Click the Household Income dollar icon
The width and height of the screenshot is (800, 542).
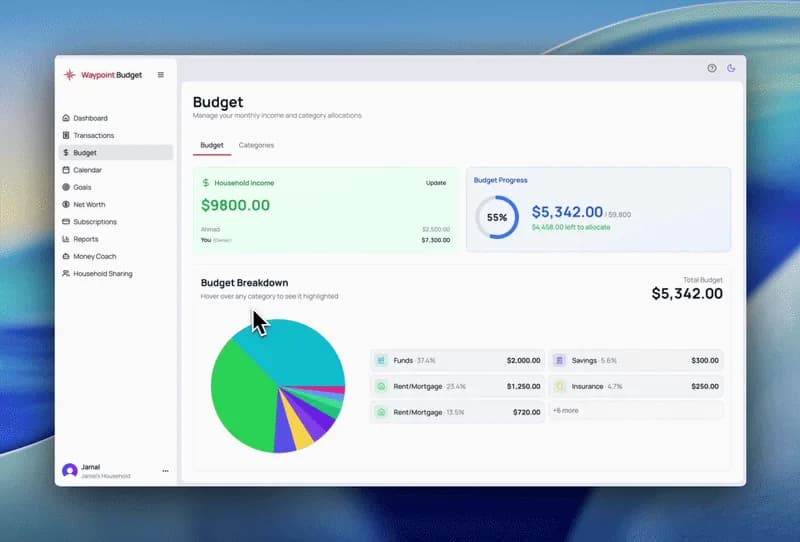(x=206, y=183)
